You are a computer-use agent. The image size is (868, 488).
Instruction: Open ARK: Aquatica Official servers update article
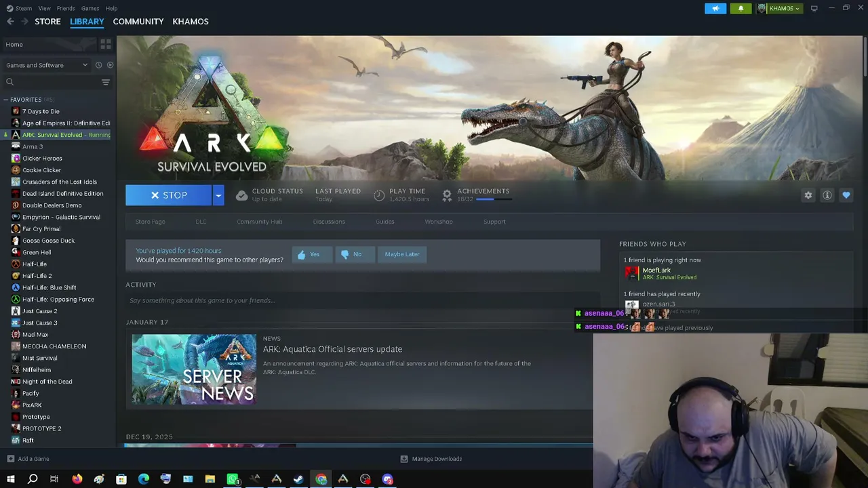click(x=332, y=349)
